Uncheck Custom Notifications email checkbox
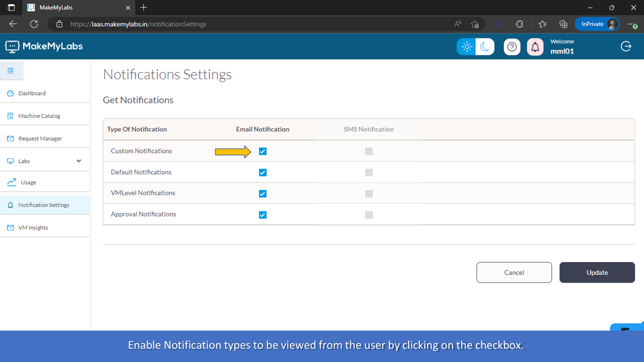This screenshot has width=644, height=362. 263,151
